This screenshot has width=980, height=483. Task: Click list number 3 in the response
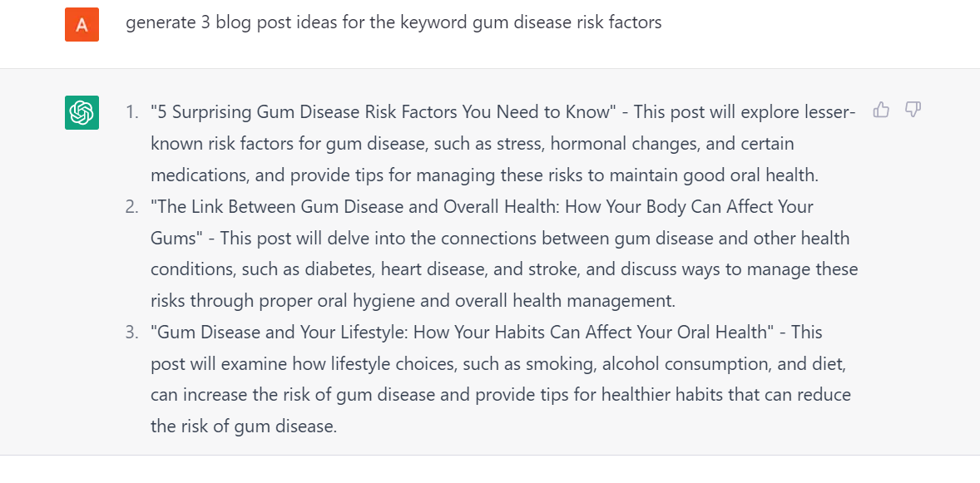132,332
